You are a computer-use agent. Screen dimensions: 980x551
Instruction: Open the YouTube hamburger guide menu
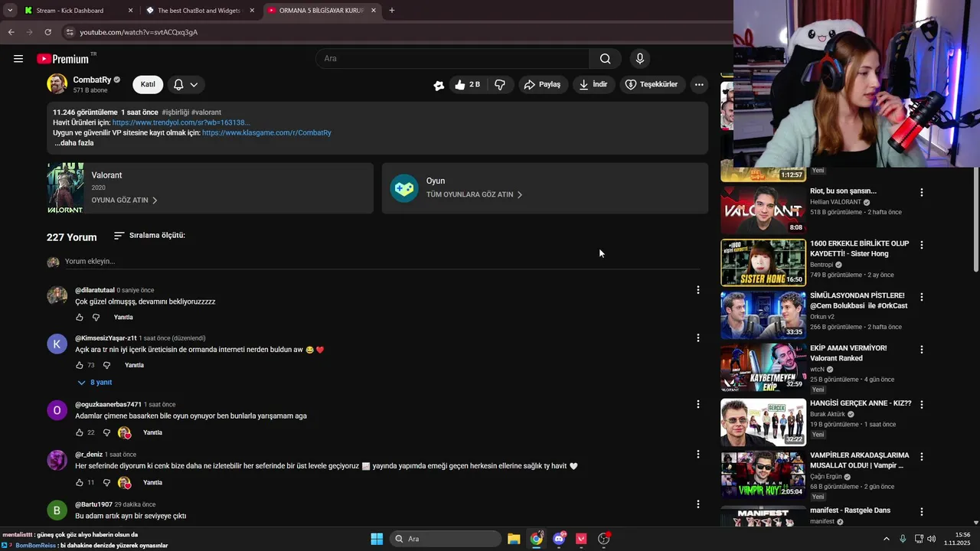click(18, 59)
